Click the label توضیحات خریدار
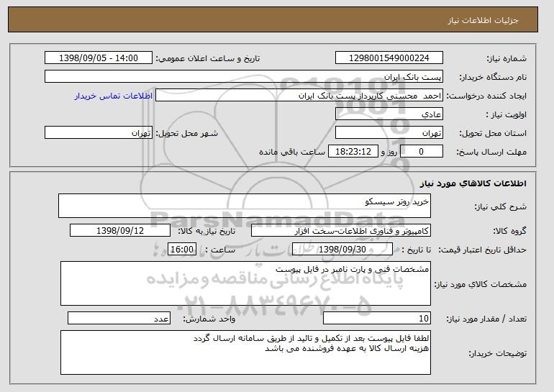The width and height of the screenshot is (554, 392). click(497, 353)
